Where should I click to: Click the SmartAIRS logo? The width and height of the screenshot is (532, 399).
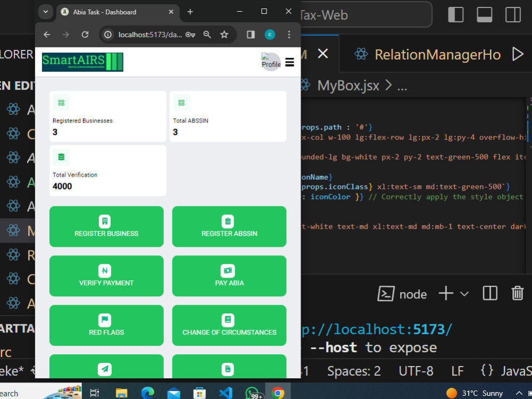pos(82,62)
